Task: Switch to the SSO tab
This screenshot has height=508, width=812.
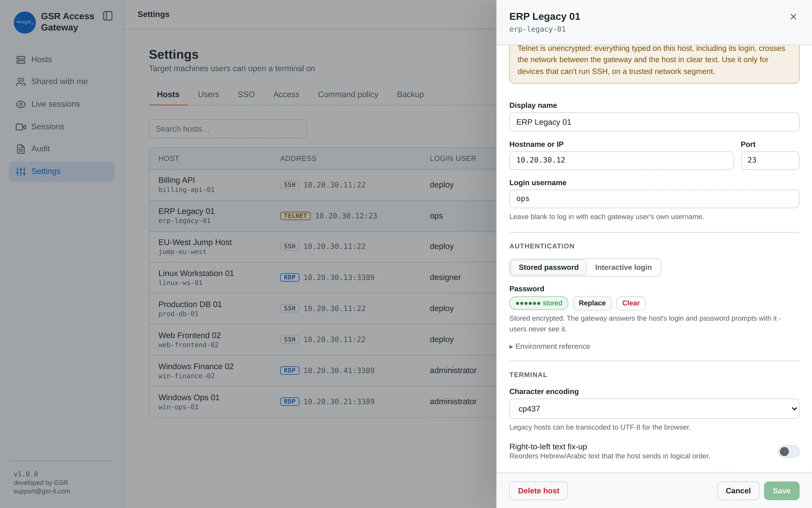Action: (x=246, y=94)
